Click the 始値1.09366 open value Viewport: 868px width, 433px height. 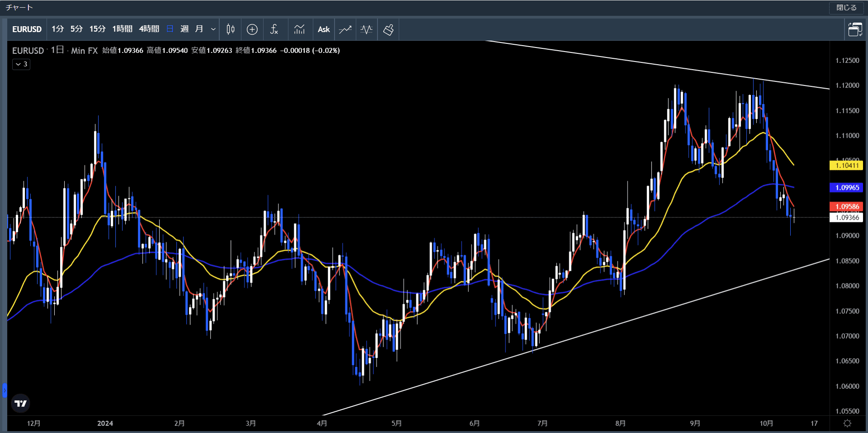123,51
